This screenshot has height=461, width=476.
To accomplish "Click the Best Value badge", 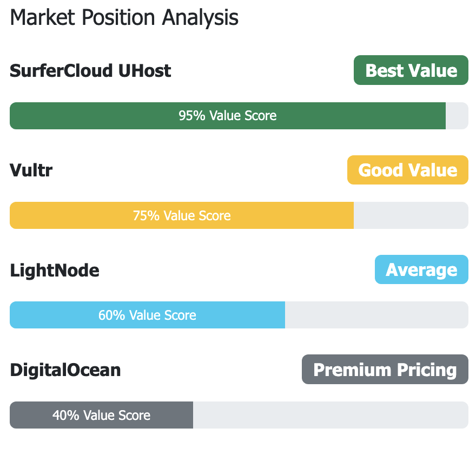I will pos(411,70).
